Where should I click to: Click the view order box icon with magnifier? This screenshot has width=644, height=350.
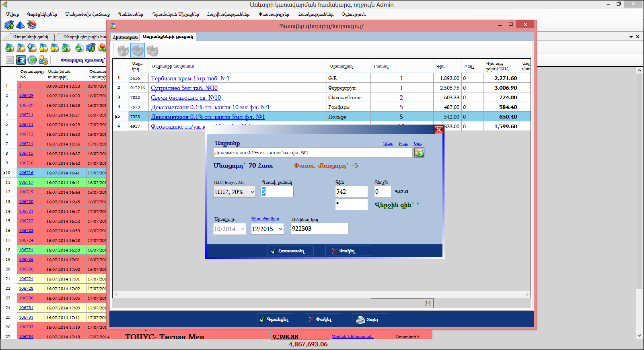[x=32, y=48]
